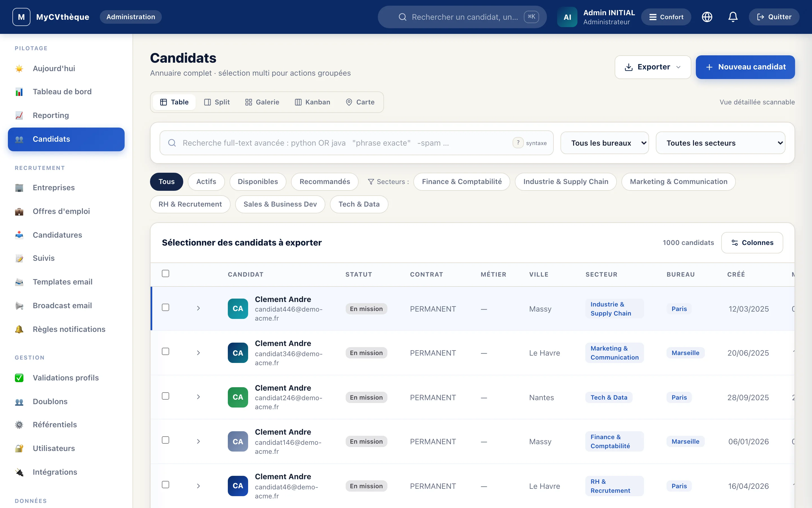This screenshot has height=508, width=812.
Task: Click the CA avatar for candidat346
Action: [238, 353]
